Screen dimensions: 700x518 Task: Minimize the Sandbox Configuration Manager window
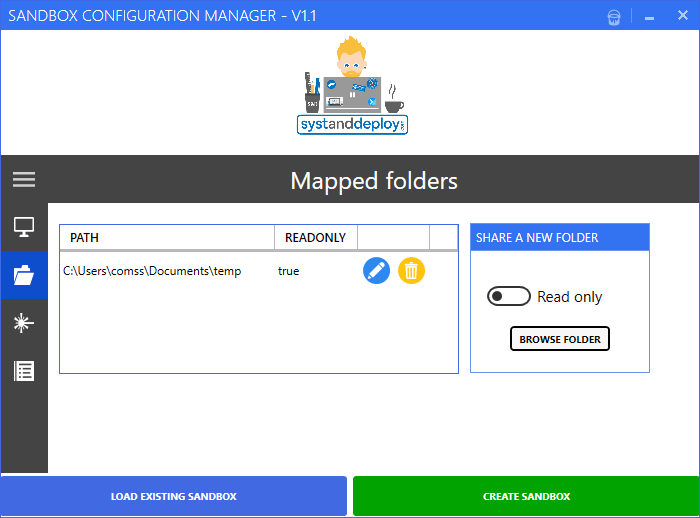tap(650, 17)
